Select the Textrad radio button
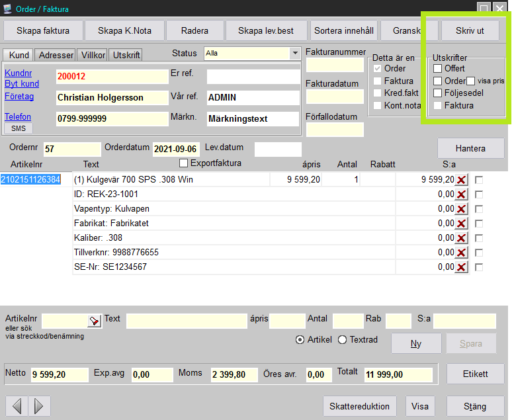512x420 pixels. tap(342, 339)
